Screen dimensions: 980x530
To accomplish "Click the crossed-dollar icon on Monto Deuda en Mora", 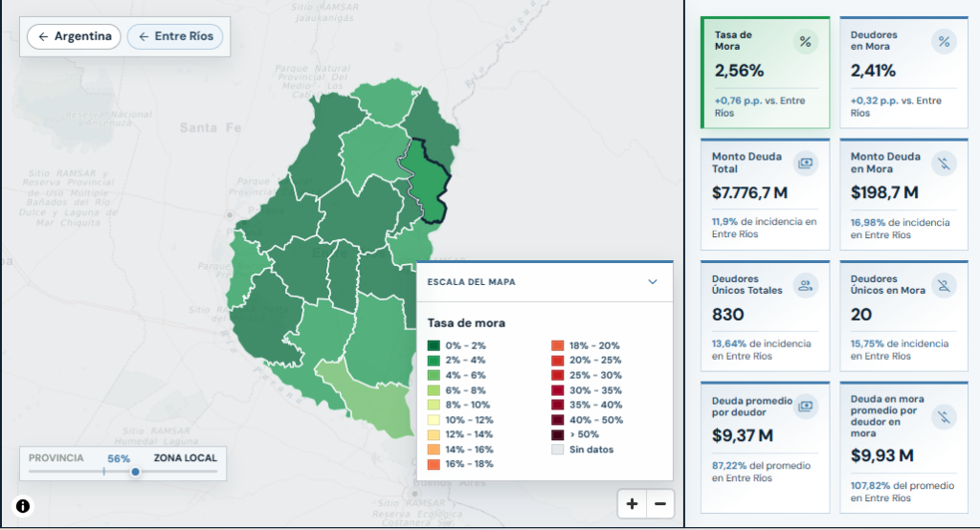I will click(944, 164).
